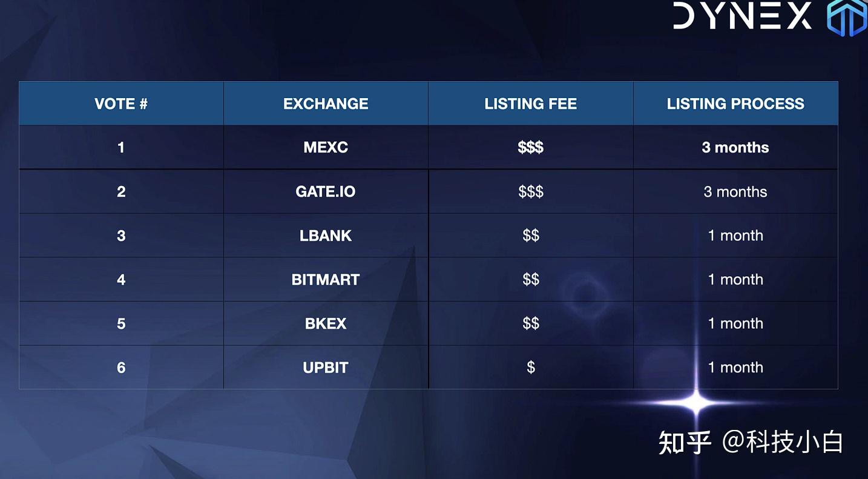Select the MEXC exchange cell

tap(326, 147)
